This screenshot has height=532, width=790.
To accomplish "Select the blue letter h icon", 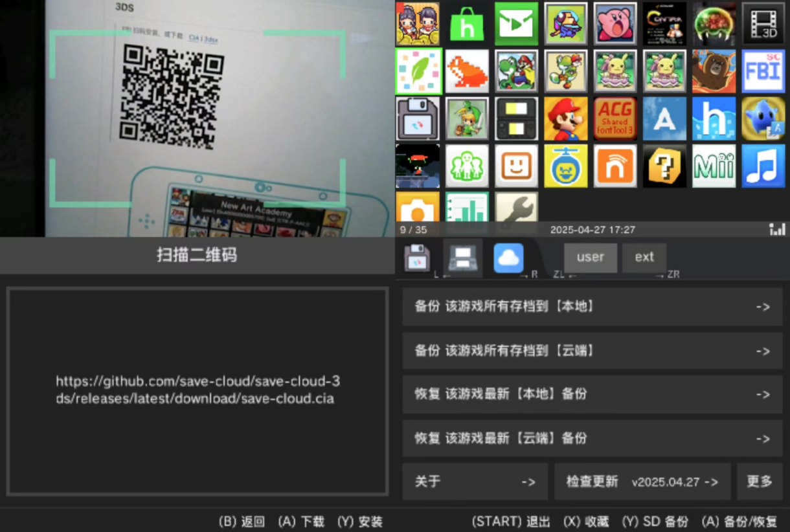I will 714,118.
